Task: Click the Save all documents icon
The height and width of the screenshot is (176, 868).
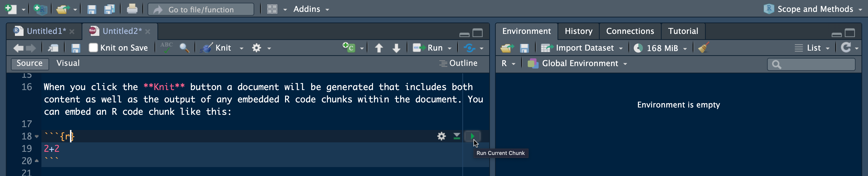Action: pyautogui.click(x=109, y=9)
